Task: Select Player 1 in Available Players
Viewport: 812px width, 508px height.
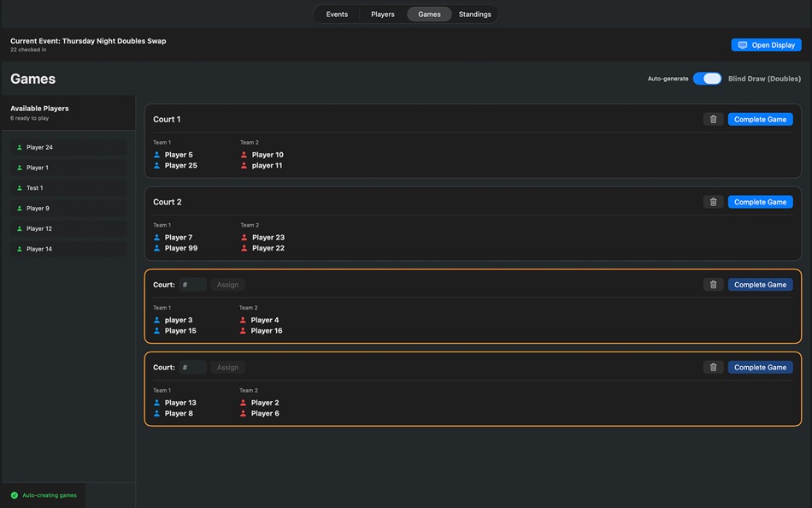Action: (68, 168)
